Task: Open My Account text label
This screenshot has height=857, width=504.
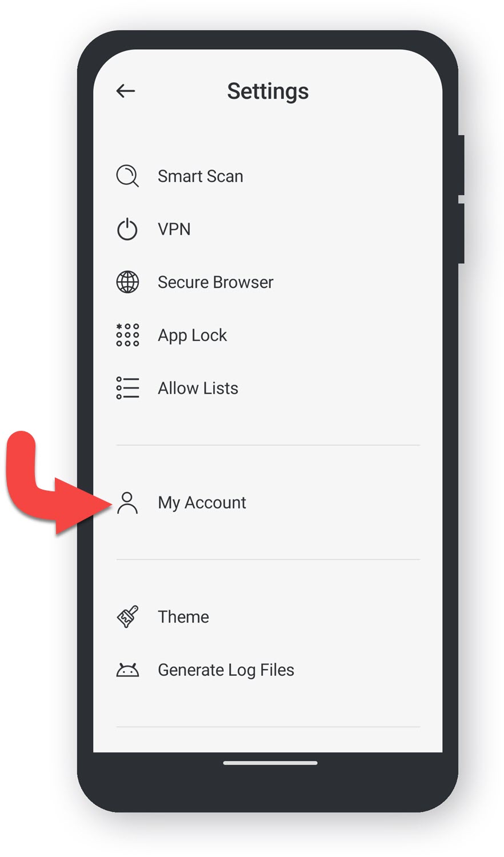Action: coord(202,503)
